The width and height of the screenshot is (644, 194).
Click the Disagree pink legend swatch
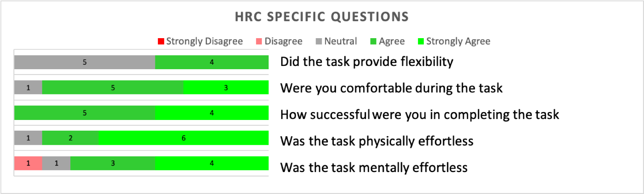pyautogui.click(x=259, y=41)
